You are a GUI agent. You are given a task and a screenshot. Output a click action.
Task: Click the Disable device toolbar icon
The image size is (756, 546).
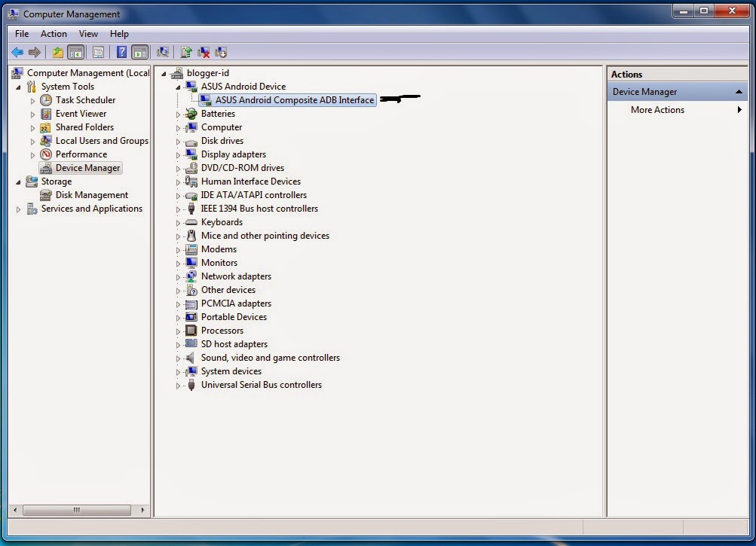pyautogui.click(x=221, y=52)
